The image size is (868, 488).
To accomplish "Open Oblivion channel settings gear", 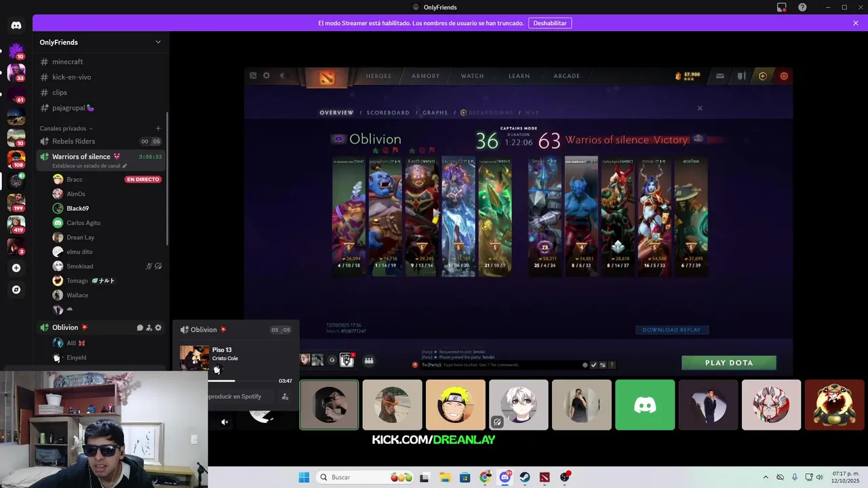I will coord(158,327).
